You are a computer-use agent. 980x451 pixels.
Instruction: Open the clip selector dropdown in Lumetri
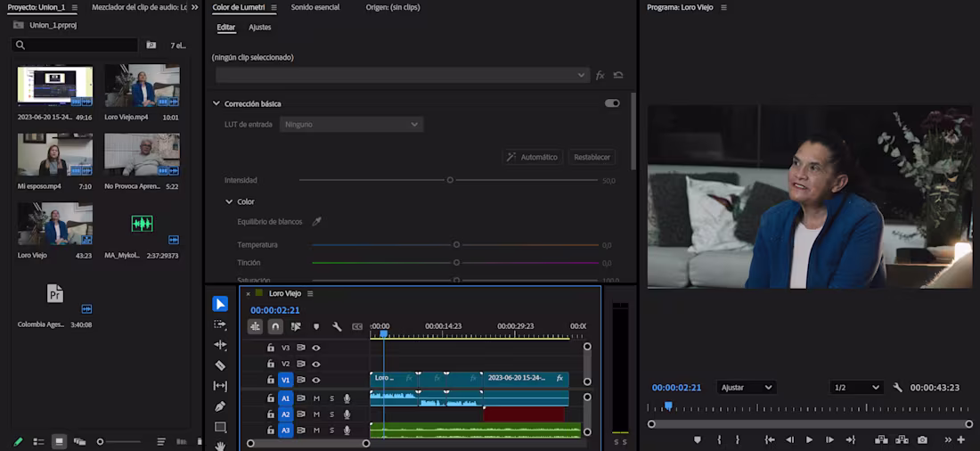[402, 75]
